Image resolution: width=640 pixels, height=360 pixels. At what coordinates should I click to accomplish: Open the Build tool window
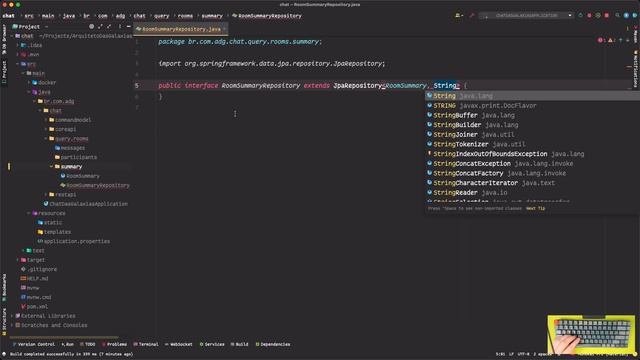coord(239,344)
